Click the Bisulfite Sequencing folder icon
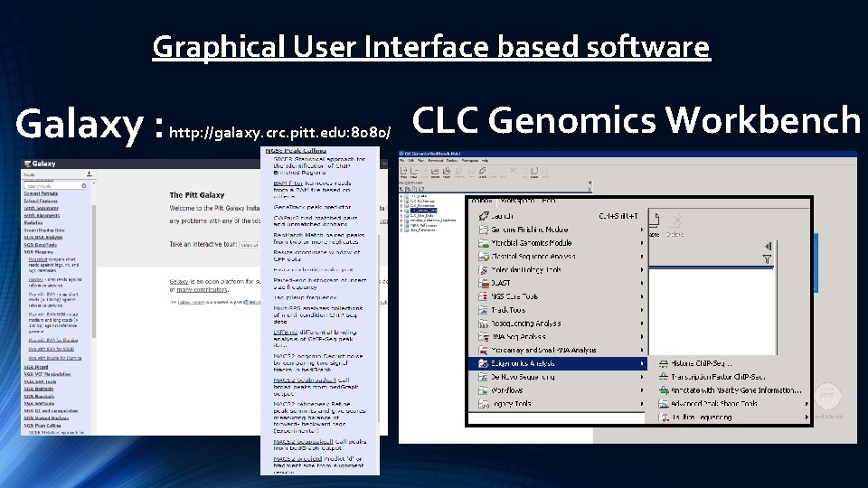868x488 pixels. [663, 418]
